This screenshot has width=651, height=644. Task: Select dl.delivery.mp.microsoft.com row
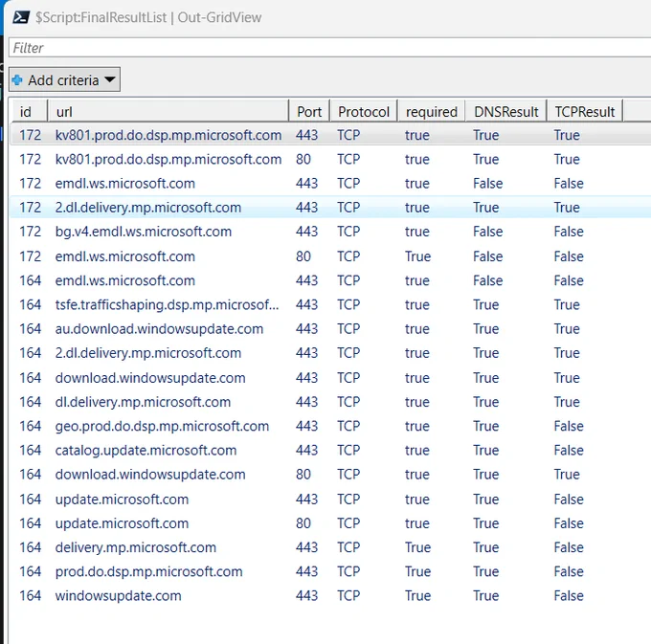click(x=330, y=402)
